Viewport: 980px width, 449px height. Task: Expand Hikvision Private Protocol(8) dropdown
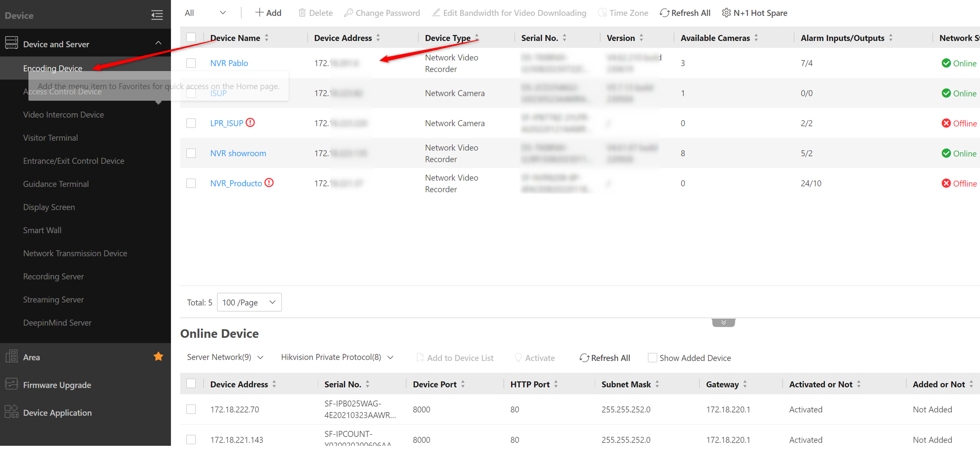[336, 357]
